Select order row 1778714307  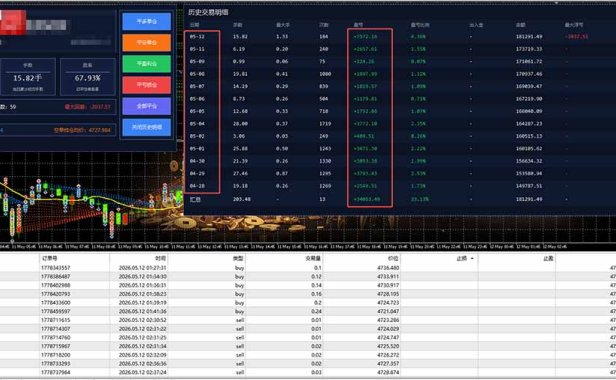(308, 329)
